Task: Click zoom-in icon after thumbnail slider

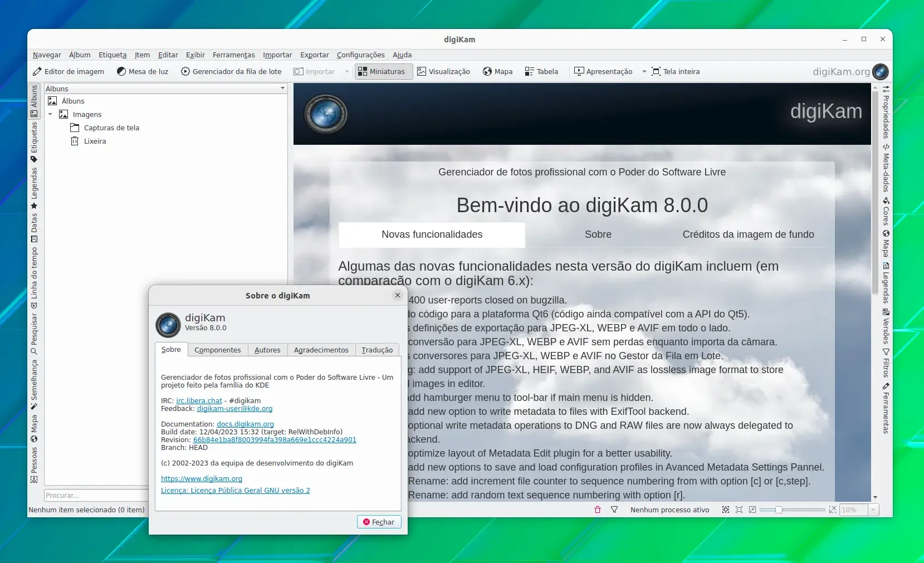Action: click(x=833, y=510)
